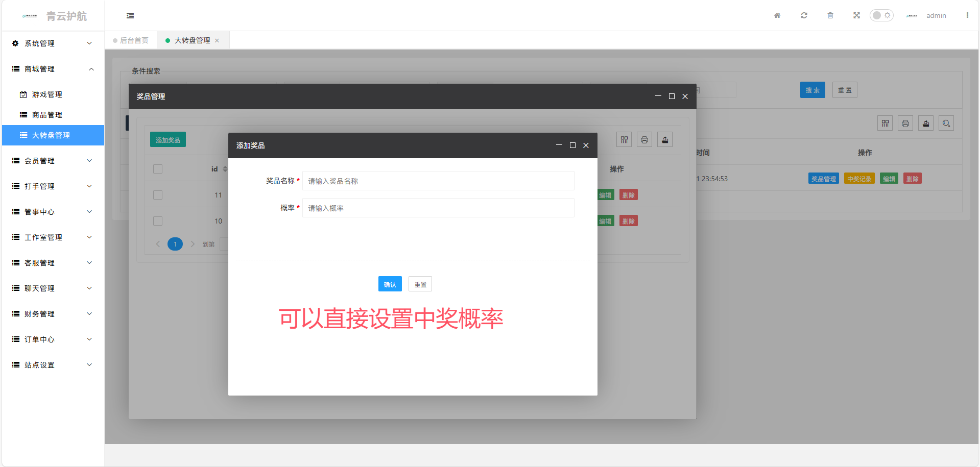Check the checkbox for row id 11
This screenshot has height=467, width=980.
tap(158, 195)
